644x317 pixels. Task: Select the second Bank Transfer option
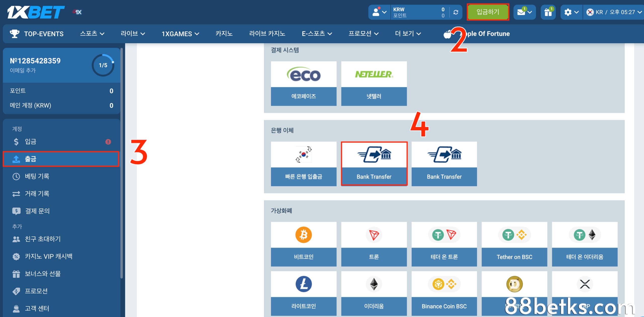pyautogui.click(x=444, y=164)
